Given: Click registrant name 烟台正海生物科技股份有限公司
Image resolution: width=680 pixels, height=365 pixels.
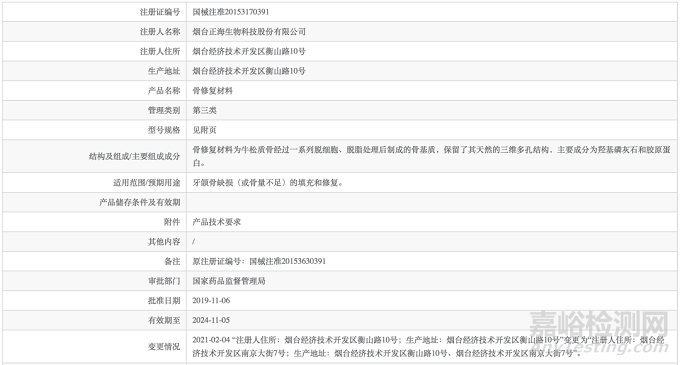Looking at the screenshot, I should coord(249,32).
